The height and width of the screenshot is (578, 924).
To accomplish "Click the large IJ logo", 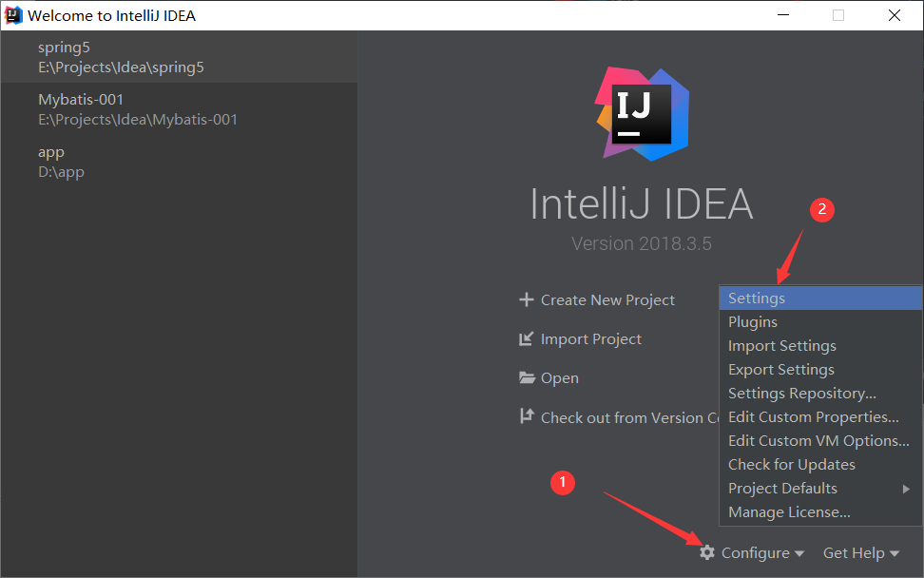I will click(642, 114).
